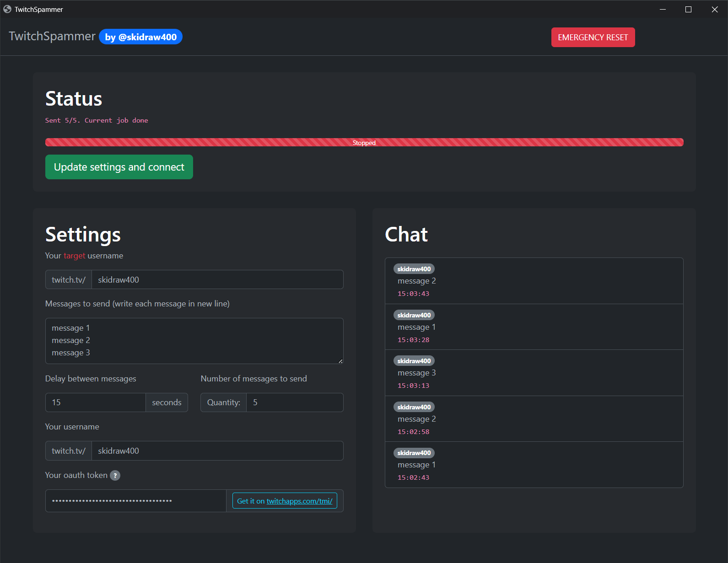Screen dimensions: 728x563
Task: Click the timestamp 15:03:13 in chat
Action: point(414,386)
